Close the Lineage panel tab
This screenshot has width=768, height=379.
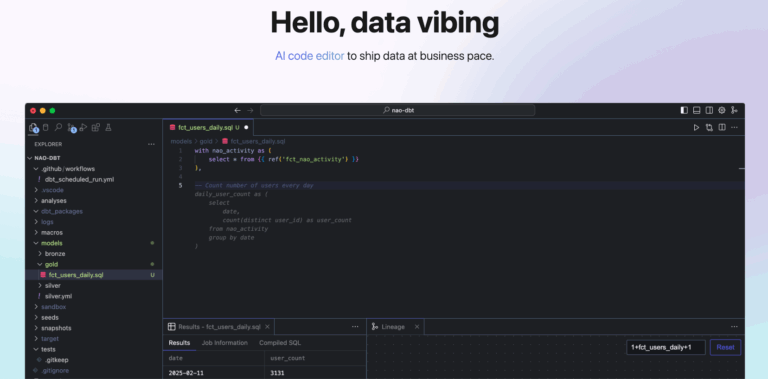pyautogui.click(x=416, y=327)
